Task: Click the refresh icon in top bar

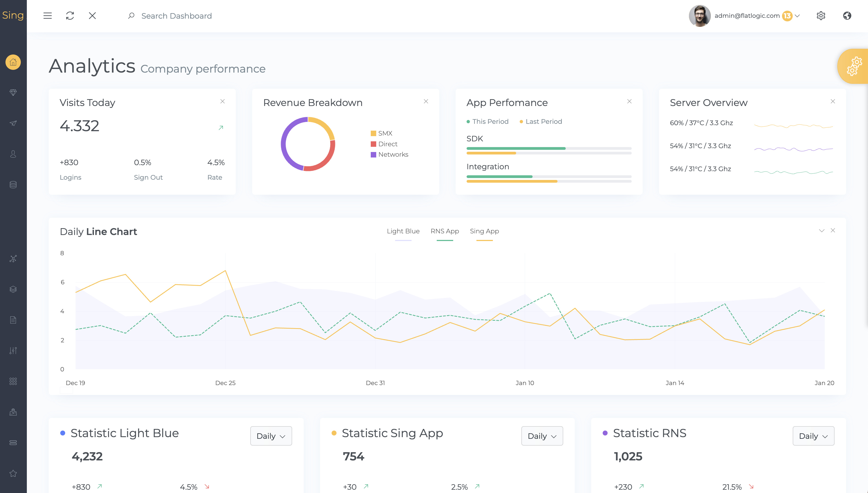Action: point(70,16)
